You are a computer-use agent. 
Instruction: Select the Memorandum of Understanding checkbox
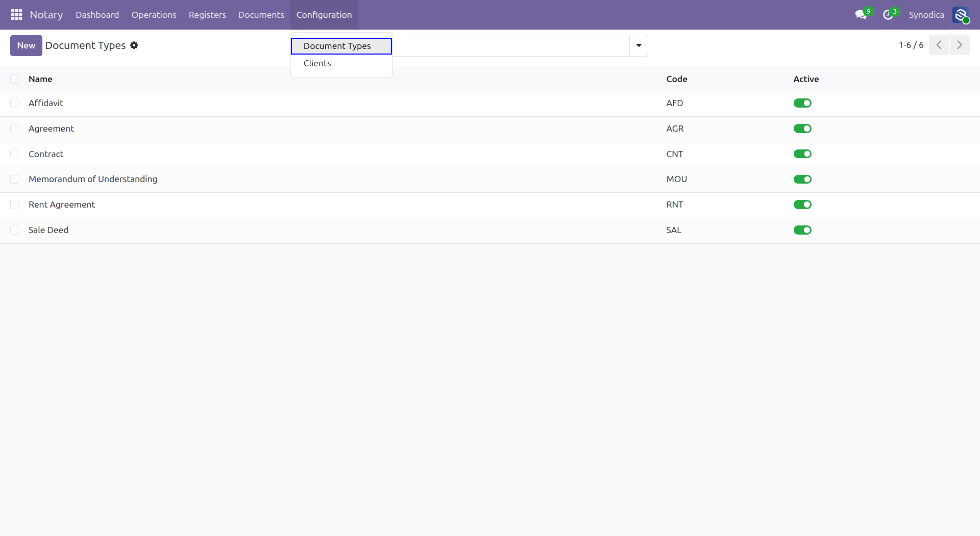[x=15, y=179]
